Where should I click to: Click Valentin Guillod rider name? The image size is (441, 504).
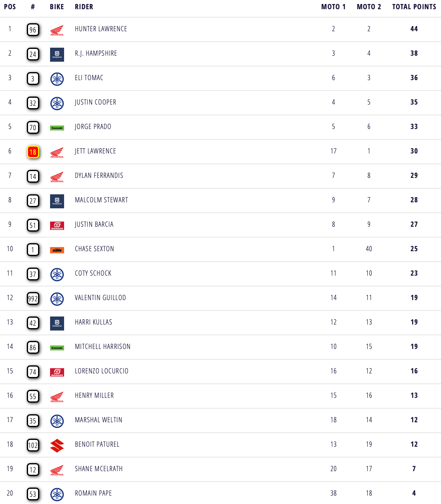tap(100, 298)
